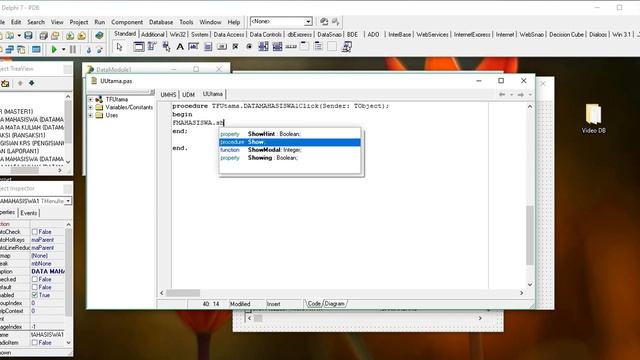This screenshot has height=360, width=640.
Task: Select the RadioButton component icon
Action: click(x=249, y=47)
